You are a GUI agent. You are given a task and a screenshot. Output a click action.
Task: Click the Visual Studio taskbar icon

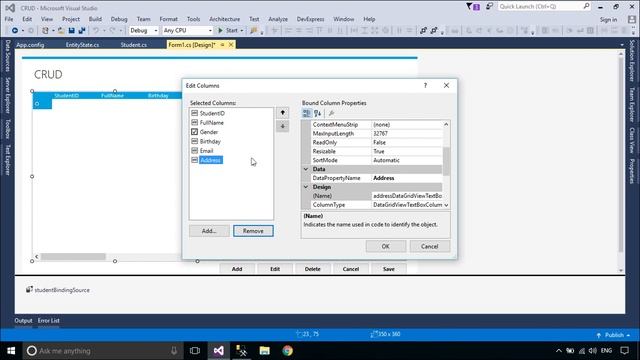pos(218,351)
